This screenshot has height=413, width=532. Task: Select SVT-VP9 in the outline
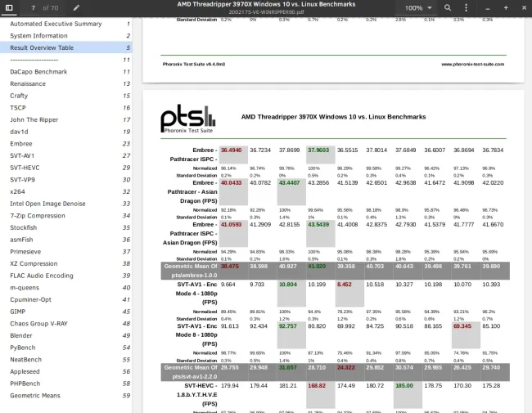tap(65, 180)
